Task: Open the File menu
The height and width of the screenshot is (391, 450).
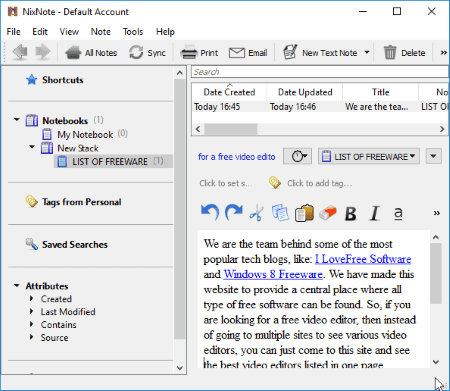Action: 14,32
